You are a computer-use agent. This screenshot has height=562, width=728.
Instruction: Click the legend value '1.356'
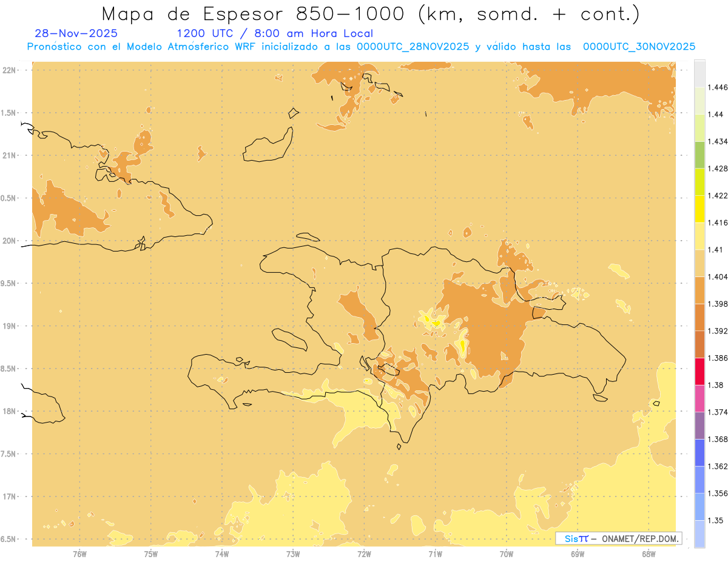[x=717, y=493]
